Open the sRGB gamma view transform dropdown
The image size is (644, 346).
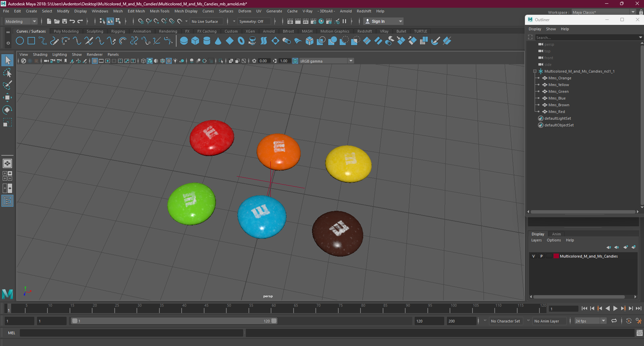(326, 61)
